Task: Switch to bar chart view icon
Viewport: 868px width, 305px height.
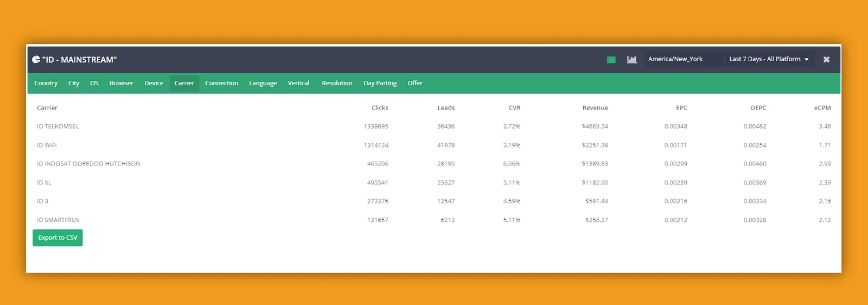Action: click(x=631, y=60)
